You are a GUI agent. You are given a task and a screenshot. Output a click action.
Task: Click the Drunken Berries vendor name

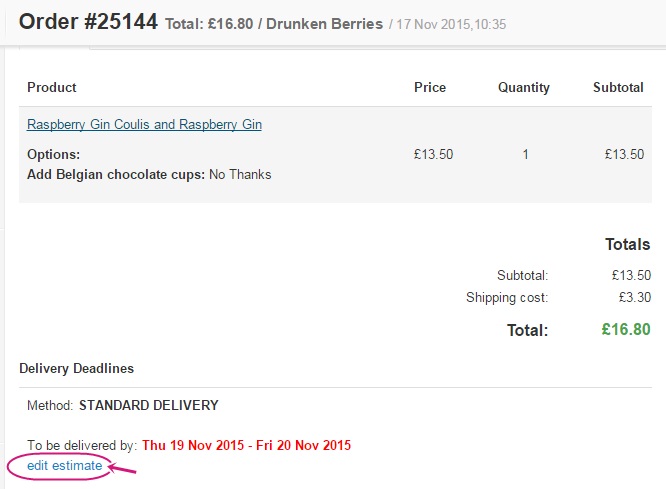point(334,23)
